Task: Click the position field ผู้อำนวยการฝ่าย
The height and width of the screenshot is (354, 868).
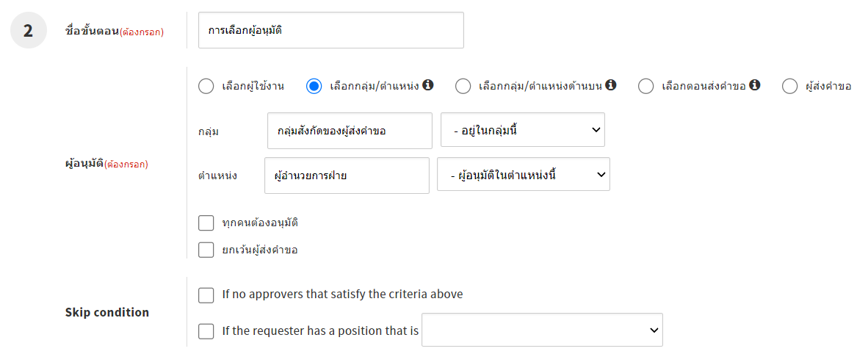Action: point(347,176)
